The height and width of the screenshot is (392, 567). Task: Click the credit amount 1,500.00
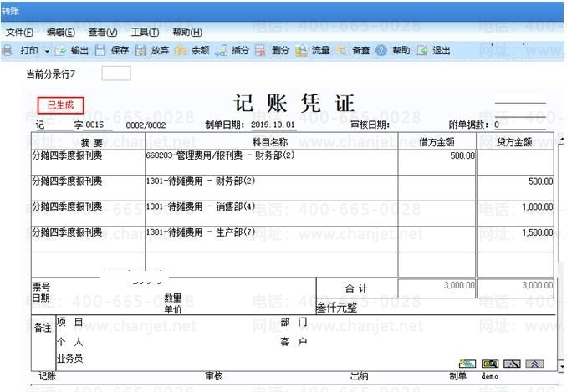[538, 232]
